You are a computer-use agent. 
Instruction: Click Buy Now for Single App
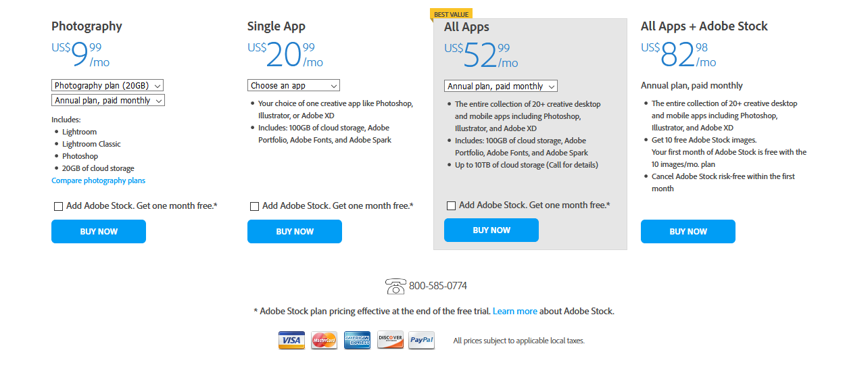pyautogui.click(x=295, y=232)
